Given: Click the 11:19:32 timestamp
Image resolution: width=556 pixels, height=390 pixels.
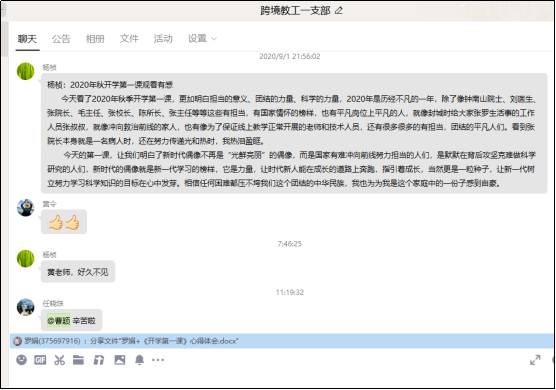Looking at the screenshot, I should click(x=290, y=292).
